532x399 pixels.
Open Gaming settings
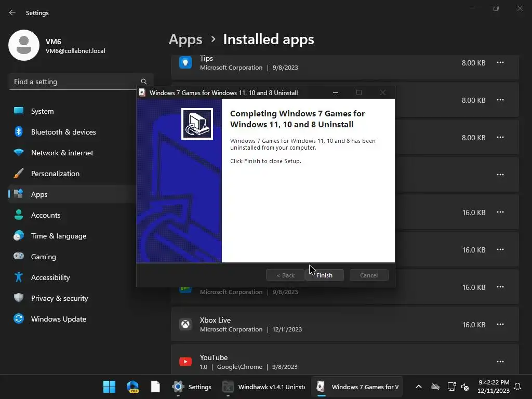[x=72, y=257]
